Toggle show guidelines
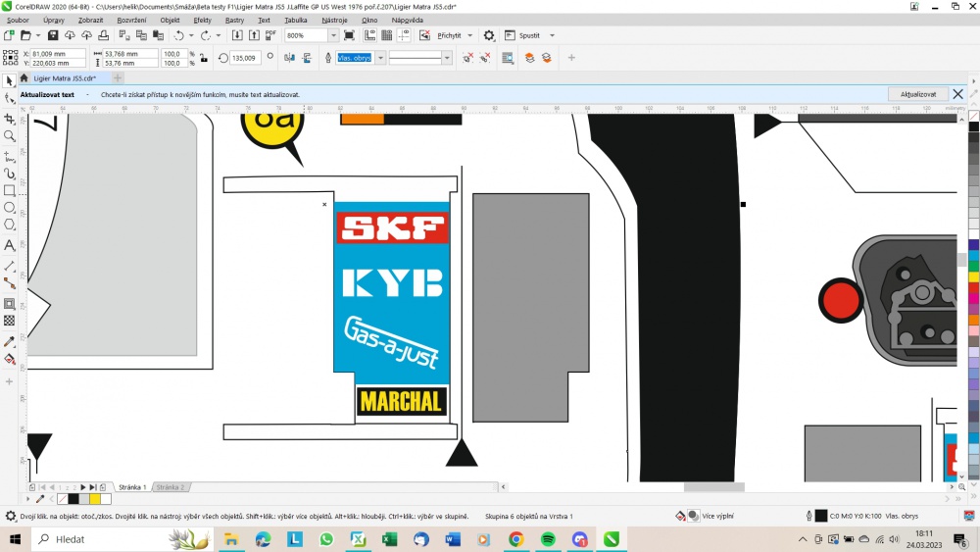The image size is (980, 552). (404, 35)
